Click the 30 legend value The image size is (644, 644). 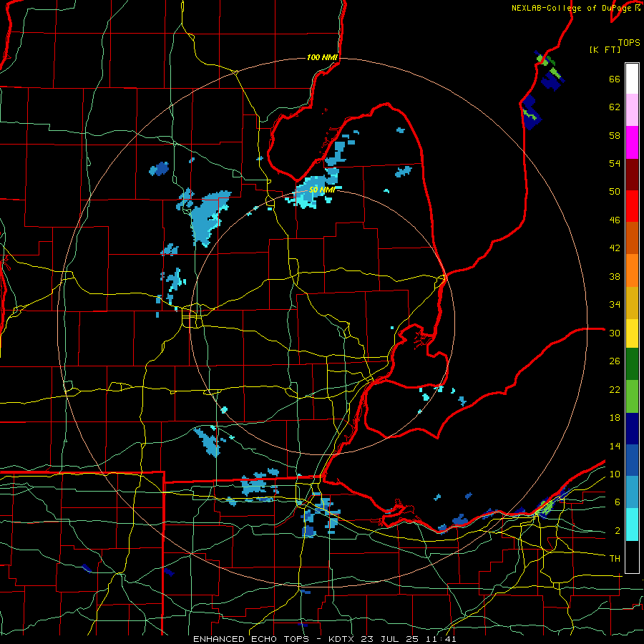(x=615, y=333)
